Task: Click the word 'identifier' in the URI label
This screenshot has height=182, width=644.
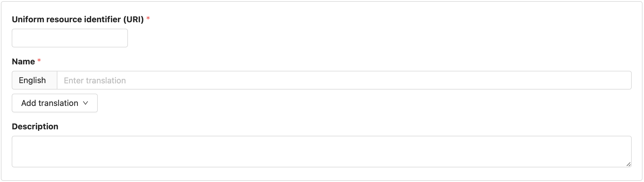Action: tap(102, 19)
